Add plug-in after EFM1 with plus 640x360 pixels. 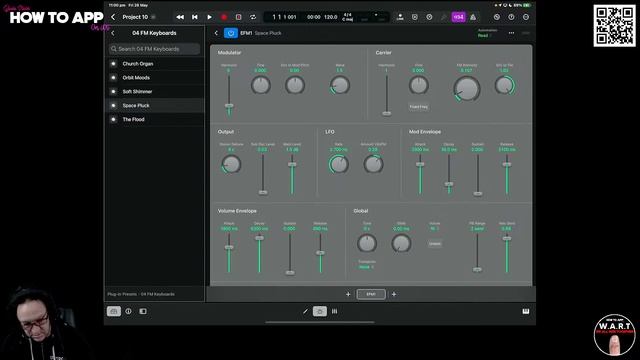[x=394, y=294]
